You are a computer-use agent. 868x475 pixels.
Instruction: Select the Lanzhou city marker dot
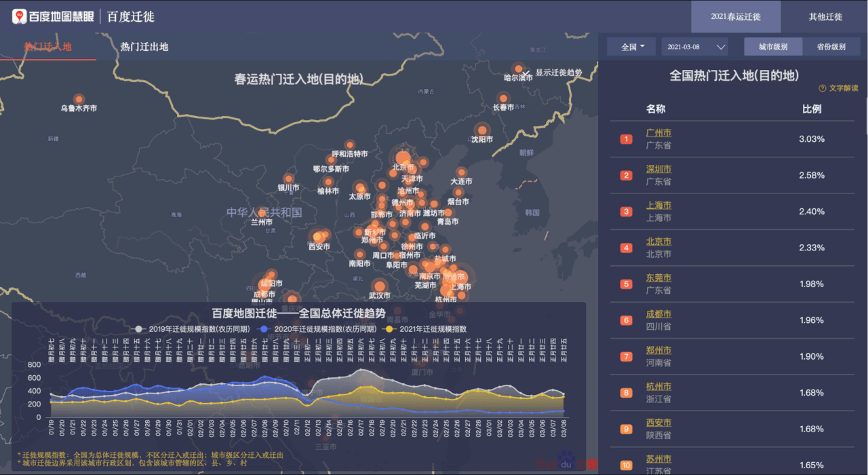[x=262, y=212]
